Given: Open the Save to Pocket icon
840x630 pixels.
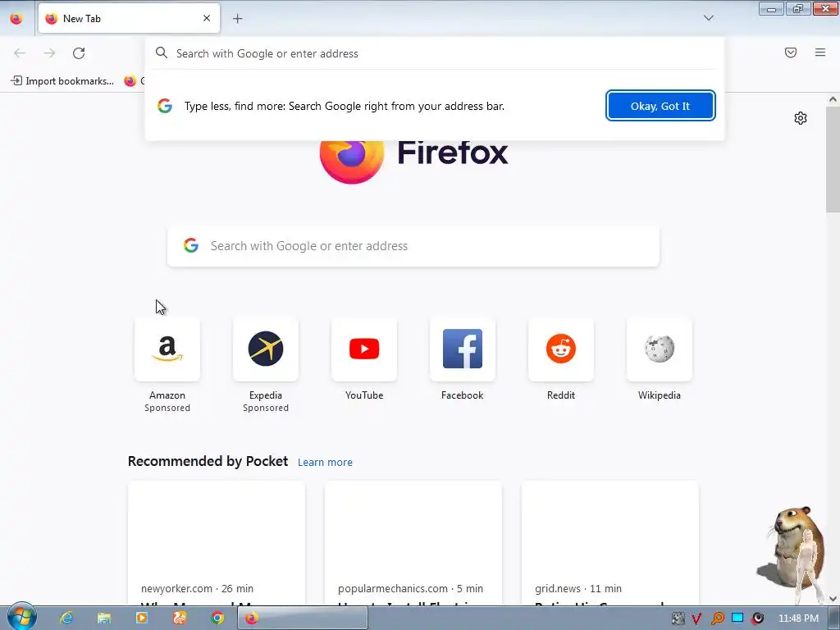Looking at the screenshot, I should [791, 52].
